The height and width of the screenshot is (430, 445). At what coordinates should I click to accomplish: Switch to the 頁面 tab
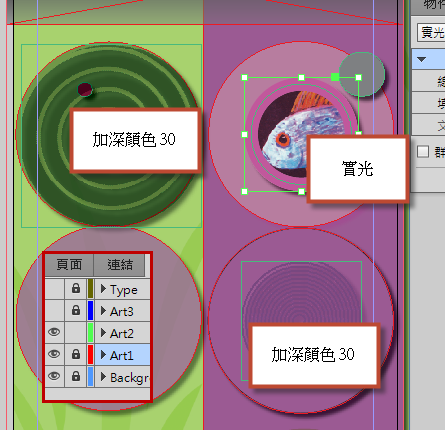coord(69,265)
